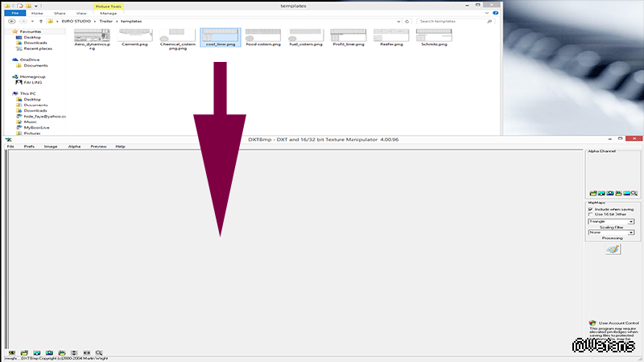The image size is (644, 362).
Task: Click the search magnifier in Explorer search box
Action: [489, 22]
